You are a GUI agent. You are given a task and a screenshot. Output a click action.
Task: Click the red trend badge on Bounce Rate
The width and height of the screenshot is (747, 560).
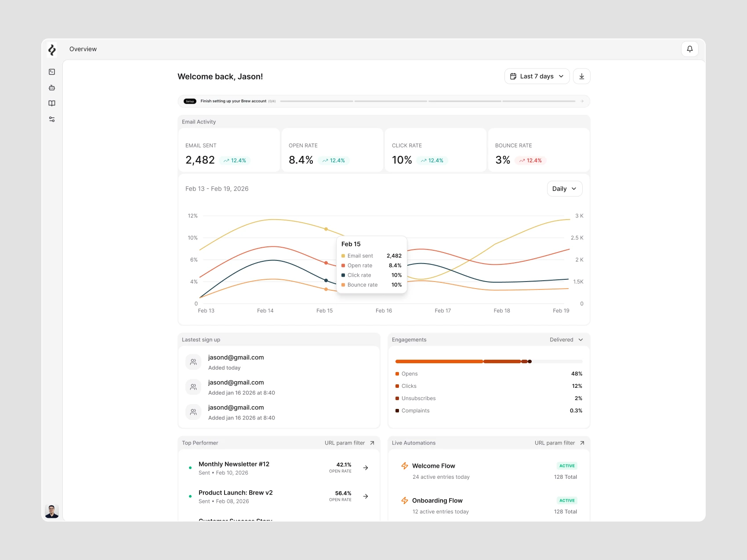pyautogui.click(x=530, y=160)
